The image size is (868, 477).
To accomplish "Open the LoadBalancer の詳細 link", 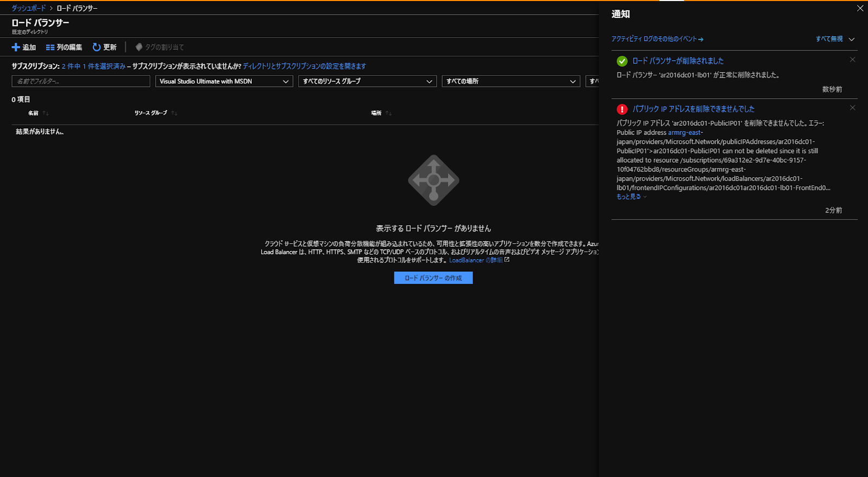I will coord(476,260).
